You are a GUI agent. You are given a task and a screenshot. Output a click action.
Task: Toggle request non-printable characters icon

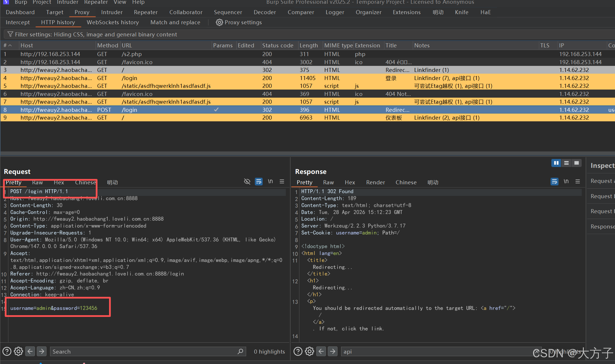270,181
